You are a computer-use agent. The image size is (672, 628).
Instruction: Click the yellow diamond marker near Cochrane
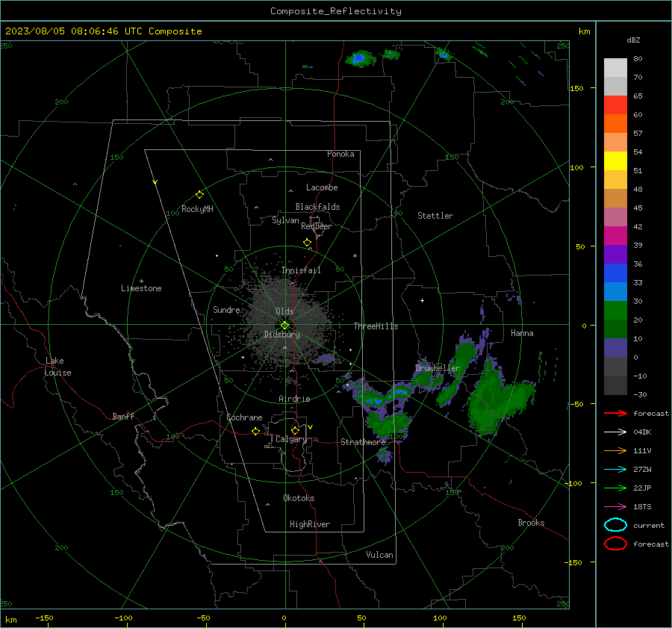tap(255, 432)
